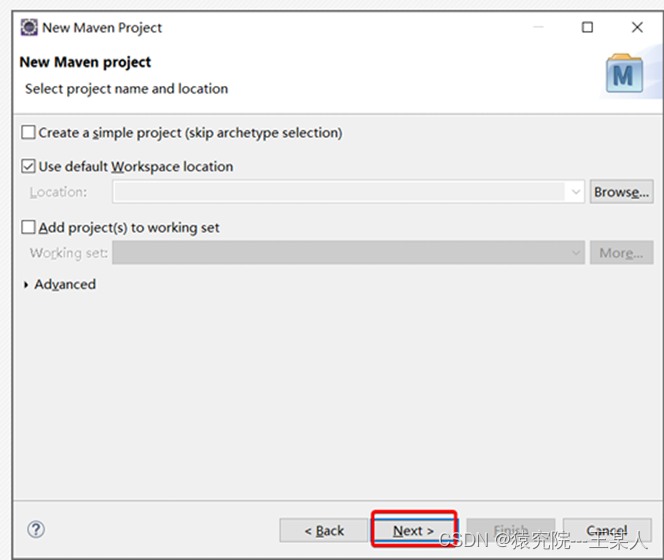Click the Browse... button
This screenshot has height=560, width=664.
[621, 192]
